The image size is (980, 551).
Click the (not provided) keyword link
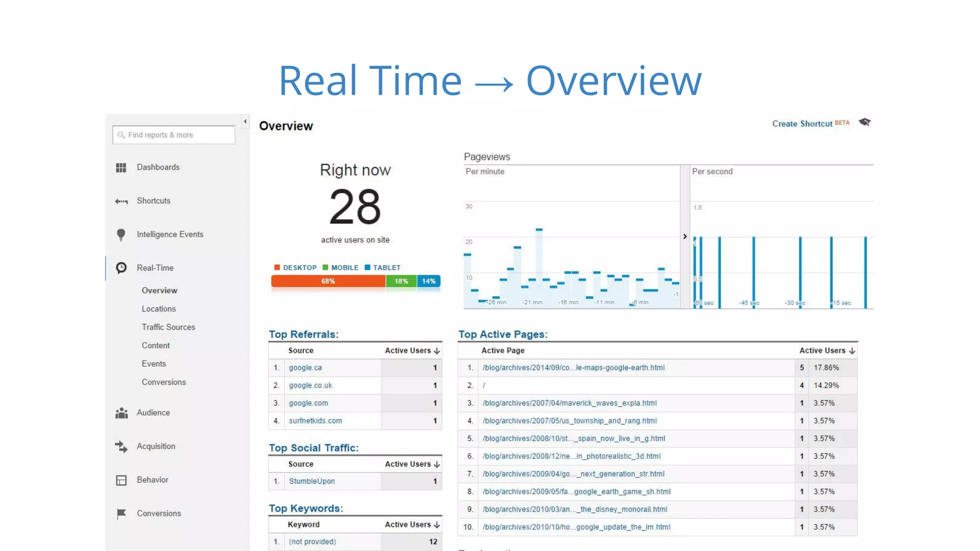312,542
